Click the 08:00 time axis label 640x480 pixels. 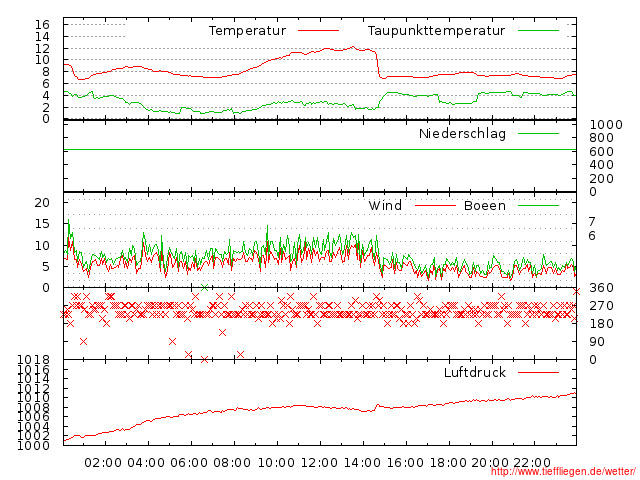pos(232,462)
